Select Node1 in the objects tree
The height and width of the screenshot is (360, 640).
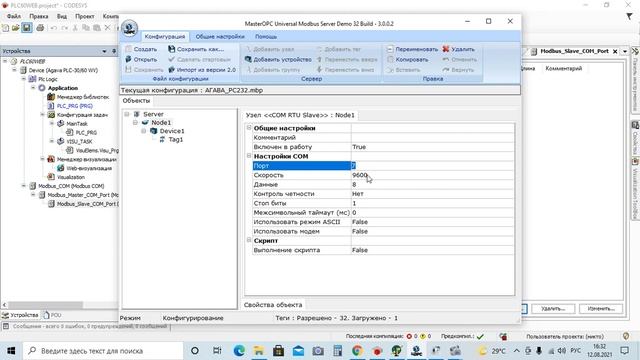[x=161, y=122]
